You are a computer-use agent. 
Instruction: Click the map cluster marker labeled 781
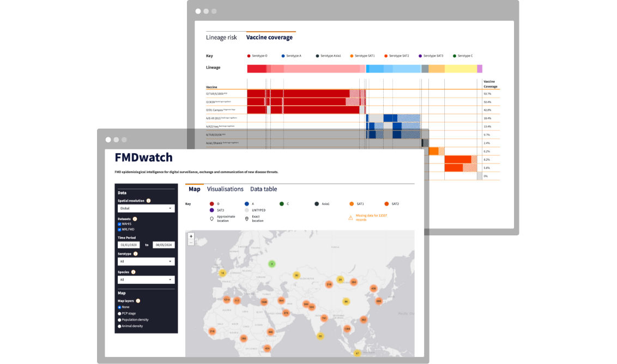point(324,318)
